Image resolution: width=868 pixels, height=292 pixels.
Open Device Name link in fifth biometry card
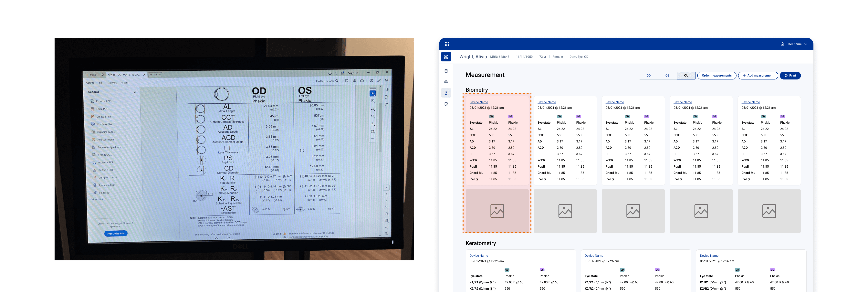(750, 102)
